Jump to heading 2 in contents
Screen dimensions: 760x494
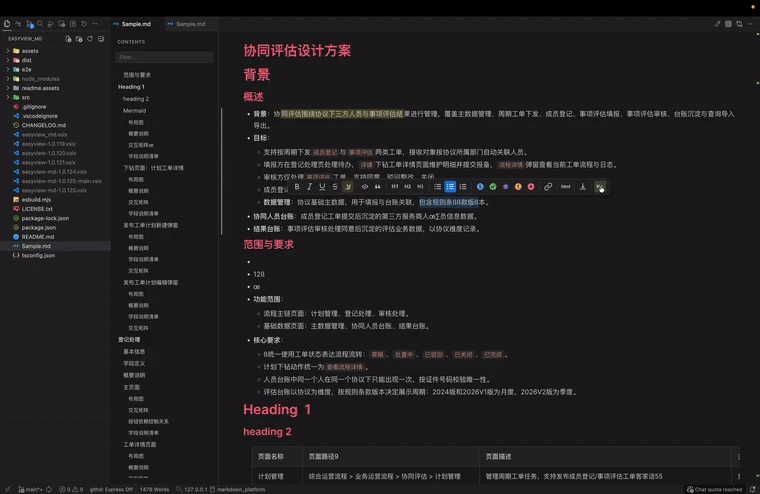click(x=136, y=99)
